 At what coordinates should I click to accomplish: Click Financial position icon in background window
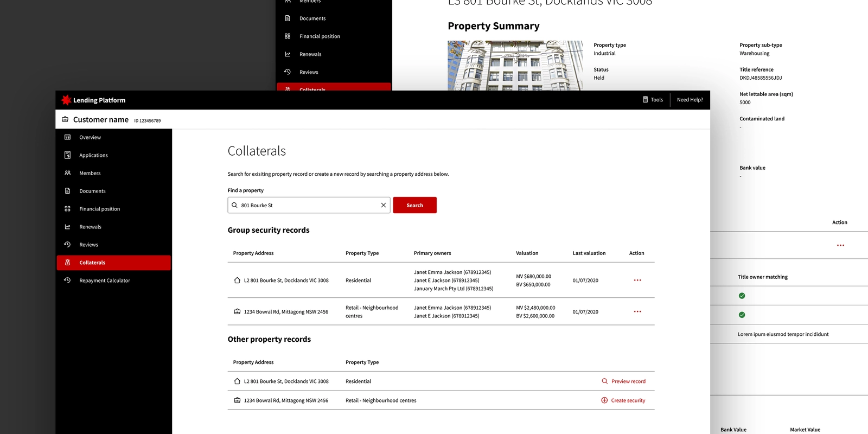tap(288, 36)
